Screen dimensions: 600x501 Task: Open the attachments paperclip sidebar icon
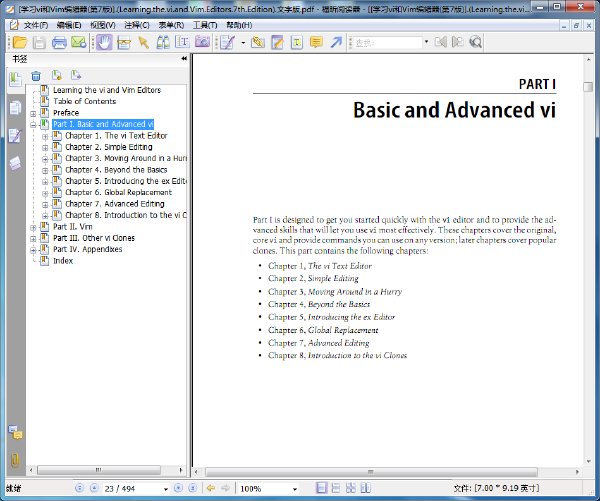click(x=15, y=460)
